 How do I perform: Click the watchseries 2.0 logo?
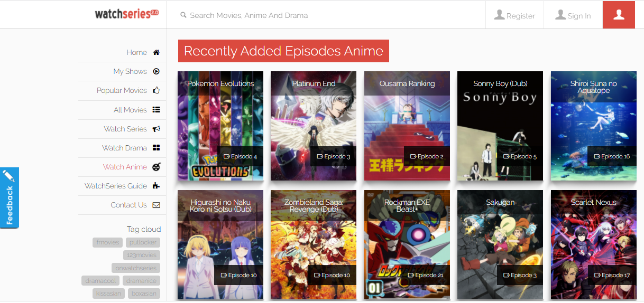coord(126,14)
